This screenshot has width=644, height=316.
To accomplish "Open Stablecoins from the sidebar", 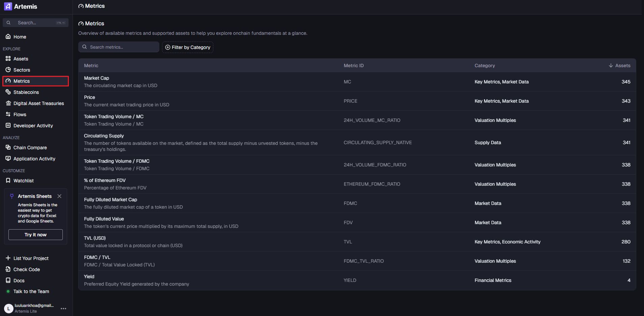I will coord(26,92).
